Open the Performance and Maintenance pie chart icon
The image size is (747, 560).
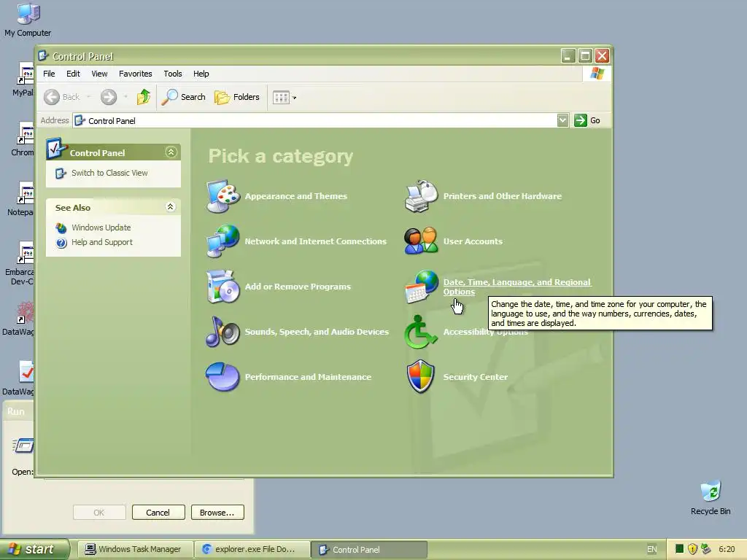click(222, 377)
